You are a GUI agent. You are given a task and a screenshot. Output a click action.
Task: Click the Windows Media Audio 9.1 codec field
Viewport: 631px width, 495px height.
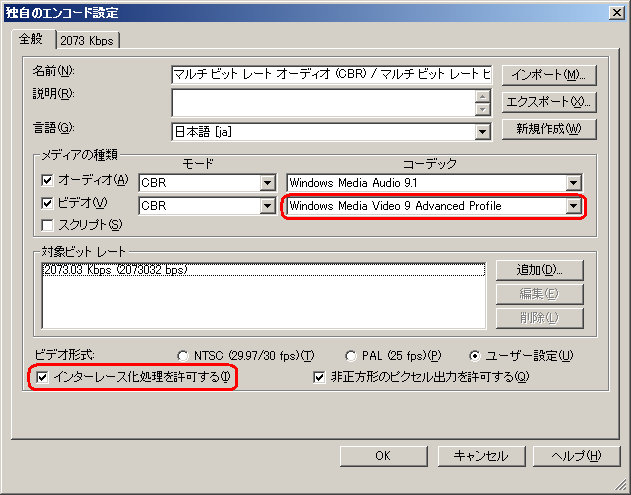(x=434, y=183)
